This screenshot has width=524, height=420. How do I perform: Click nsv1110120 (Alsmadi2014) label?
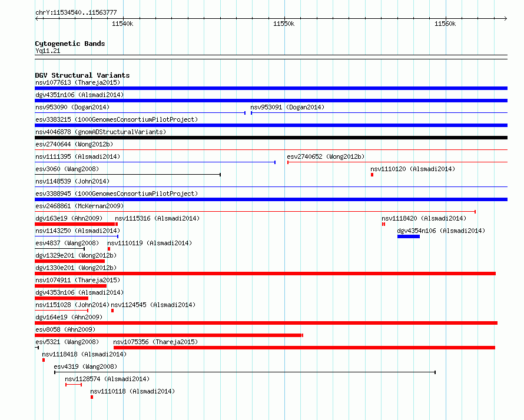[413, 169]
